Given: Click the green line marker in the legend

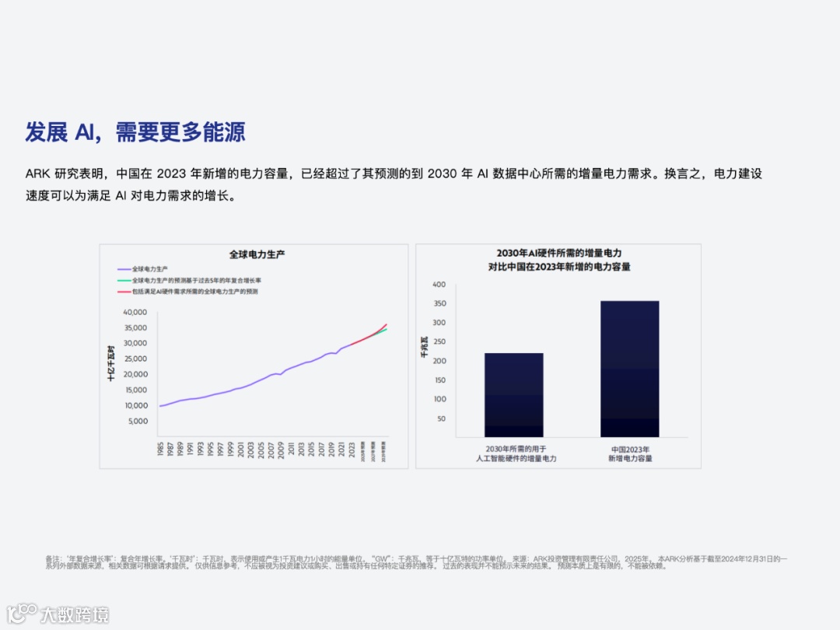Looking at the screenshot, I should [124, 280].
